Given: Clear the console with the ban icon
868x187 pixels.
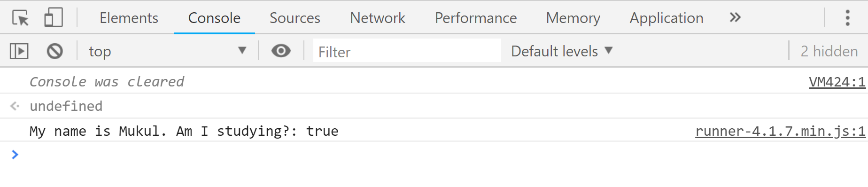Looking at the screenshot, I should 55,51.
